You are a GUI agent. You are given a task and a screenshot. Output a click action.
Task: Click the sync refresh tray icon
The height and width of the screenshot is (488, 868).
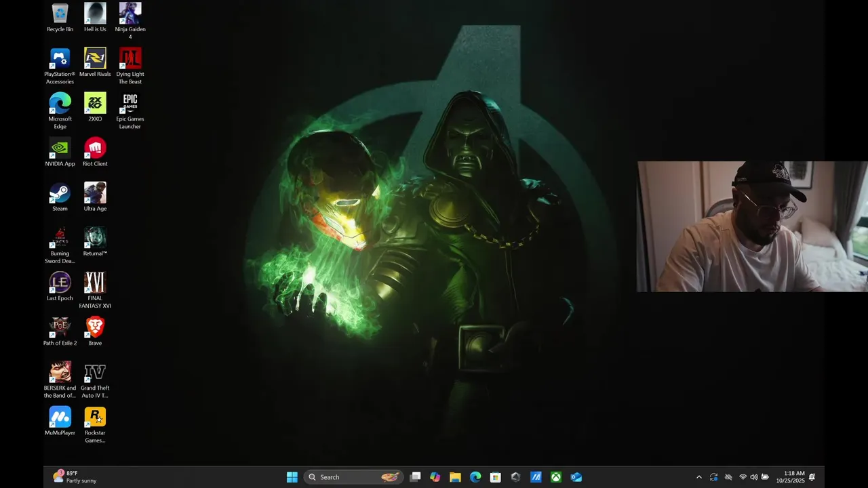click(x=714, y=477)
